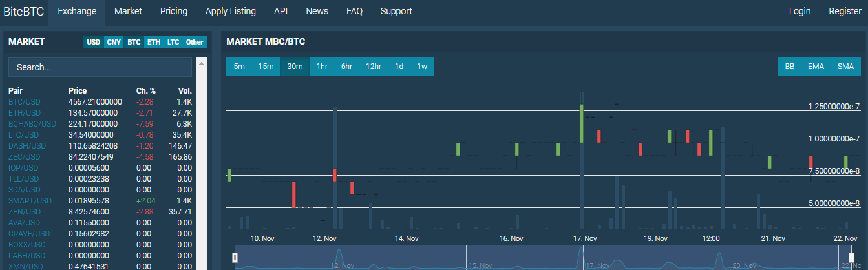The height and width of the screenshot is (270, 868).
Task: Set chart interval to 1hr
Action: tap(322, 67)
